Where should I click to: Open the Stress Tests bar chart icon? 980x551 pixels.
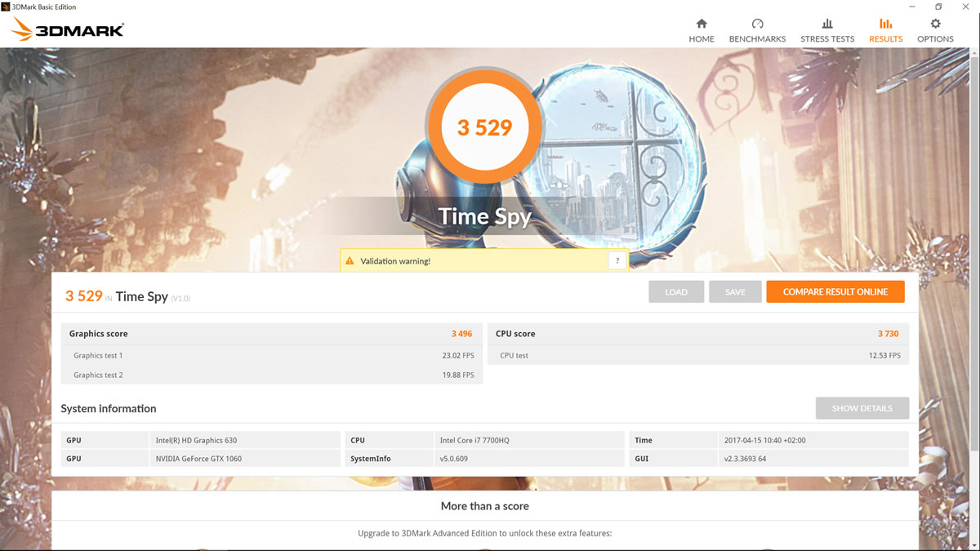pyautogui.click(x=827, y=24)
